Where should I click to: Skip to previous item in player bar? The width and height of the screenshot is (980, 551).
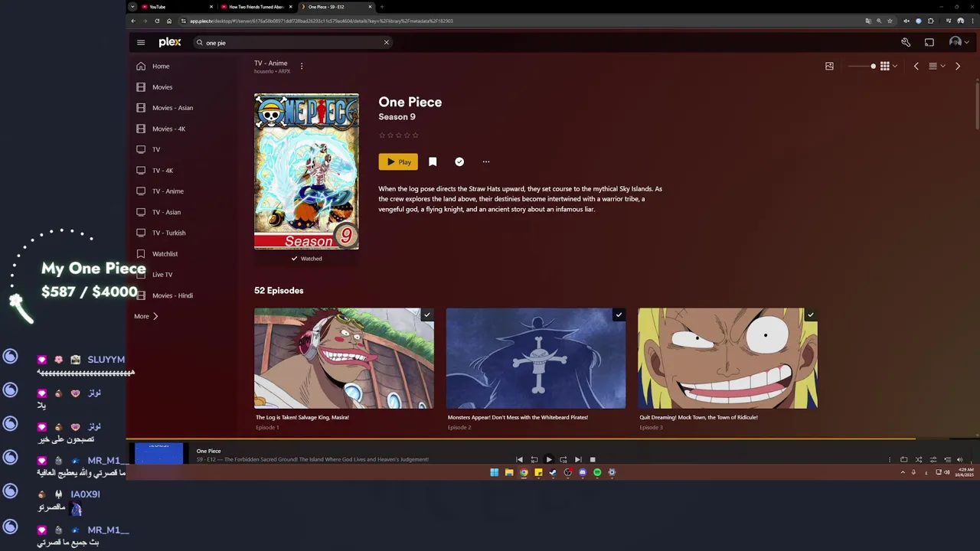519,460
